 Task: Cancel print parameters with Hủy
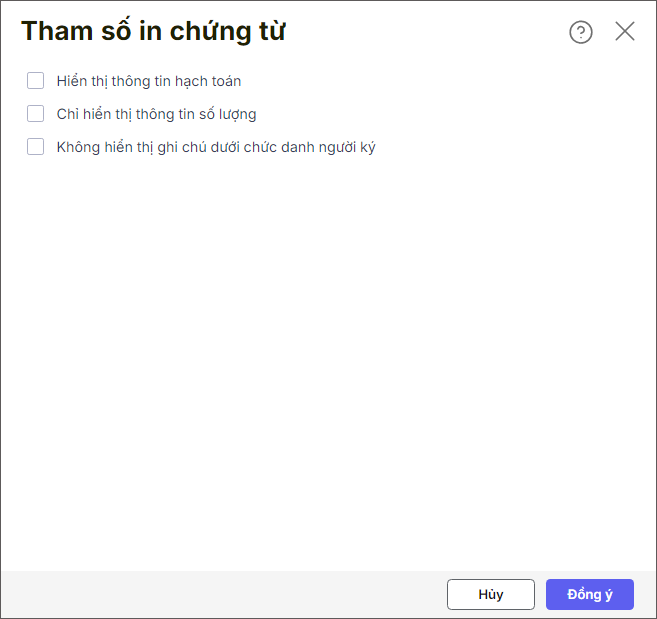click(x=491, y=594)
